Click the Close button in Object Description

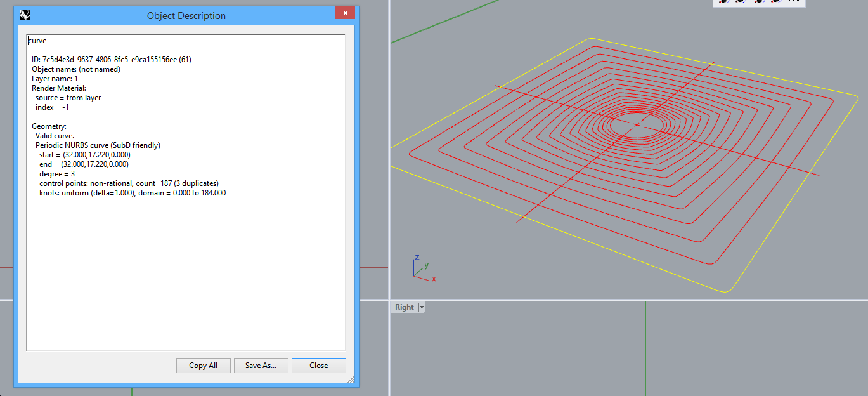[319, 366]
